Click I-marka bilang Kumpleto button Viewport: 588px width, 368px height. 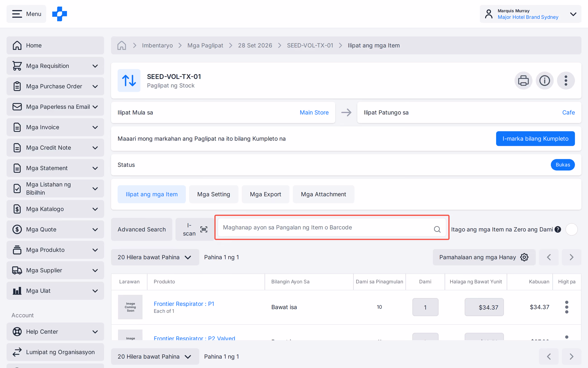click(535, 139)
